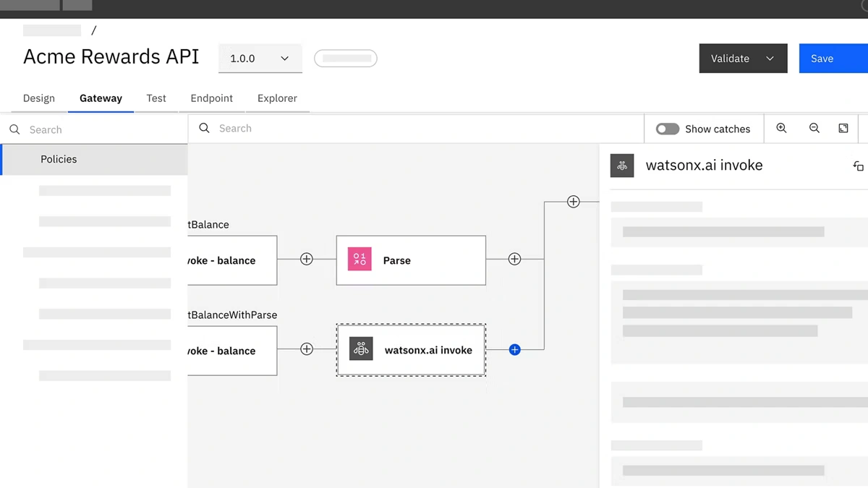Open the Explorer tab

click(x=277, y=98)
